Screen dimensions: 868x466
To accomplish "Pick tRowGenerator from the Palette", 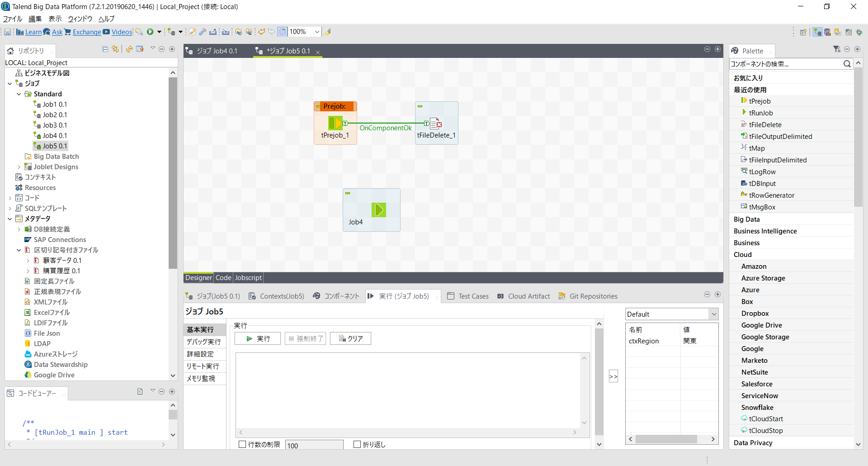I will 771,195.
